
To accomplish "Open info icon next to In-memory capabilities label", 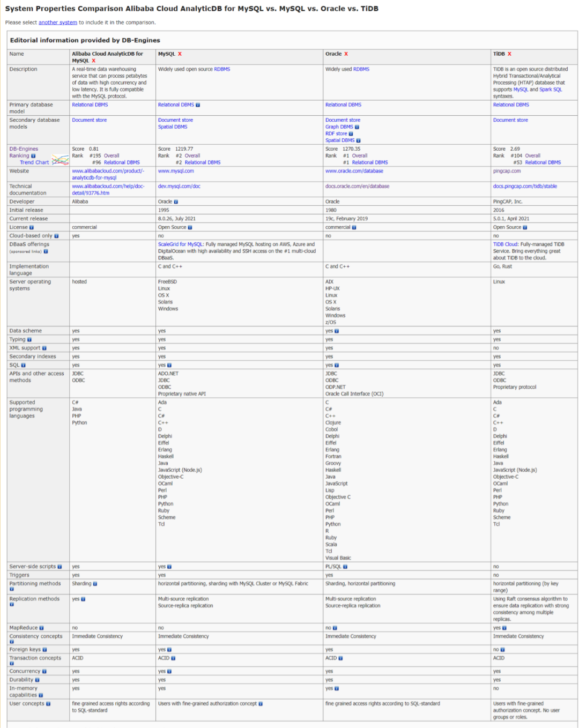I will (x=41, y=695).
